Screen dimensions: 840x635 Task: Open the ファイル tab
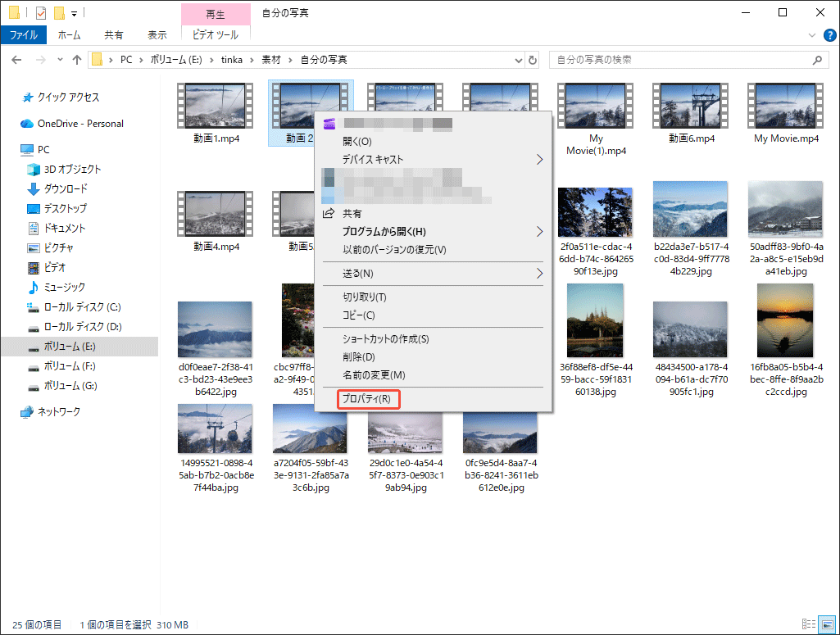tap(24, 34)
